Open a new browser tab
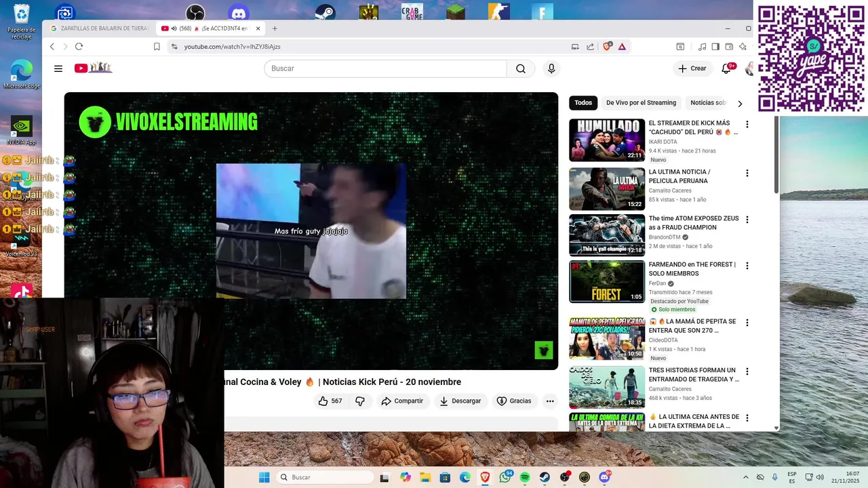The height and width of the screenshot is (488, 868). 275,28
